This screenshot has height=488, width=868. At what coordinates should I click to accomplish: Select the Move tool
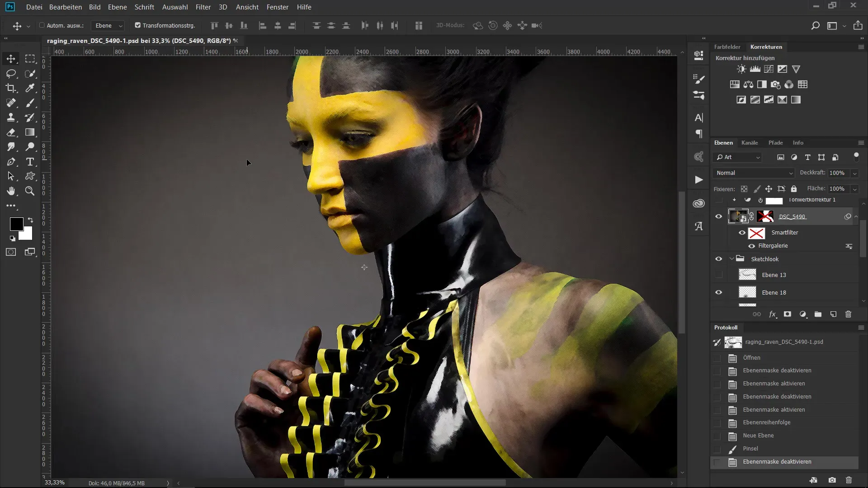point(11,59)
